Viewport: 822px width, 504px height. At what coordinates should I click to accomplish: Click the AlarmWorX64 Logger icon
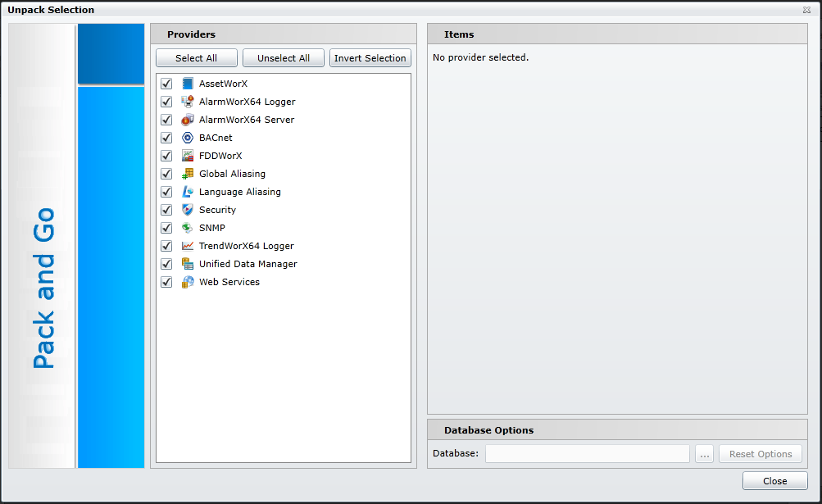point(188,102)
